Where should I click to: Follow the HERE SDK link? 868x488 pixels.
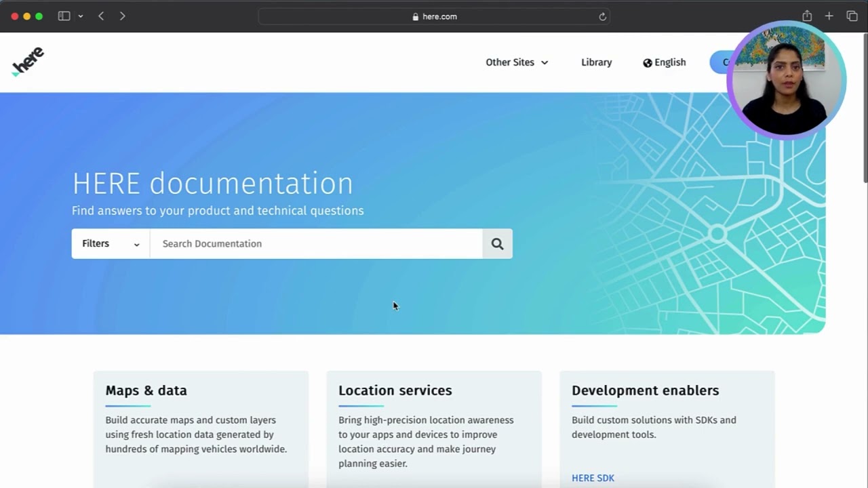(593, 478)
